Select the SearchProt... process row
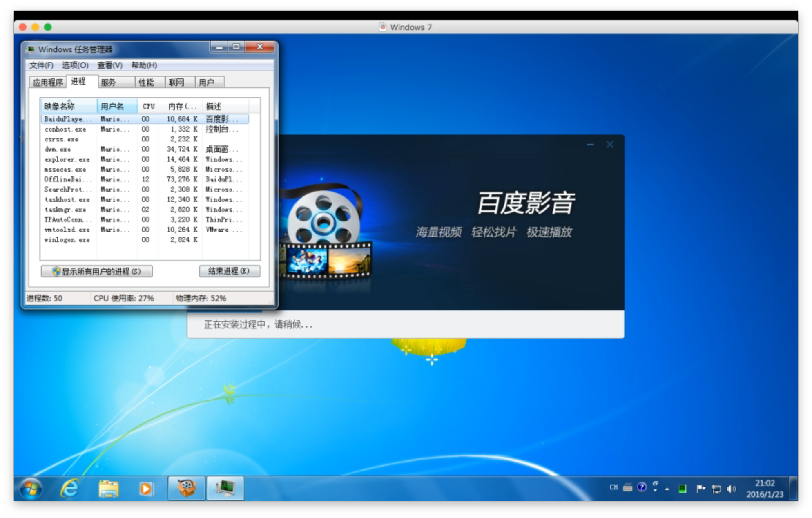This screenshot has height=518, width=812. pos(145,190)
